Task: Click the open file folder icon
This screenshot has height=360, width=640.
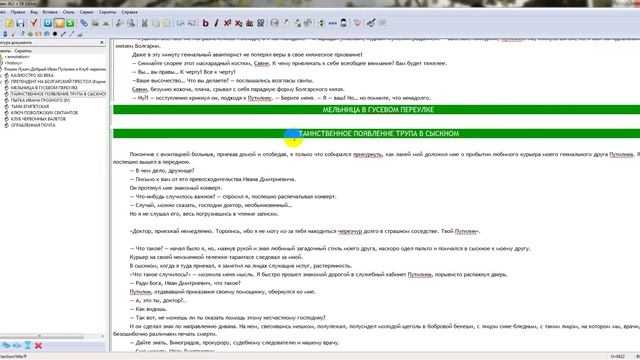Action: pyautogui.click(x=9, y=23)
